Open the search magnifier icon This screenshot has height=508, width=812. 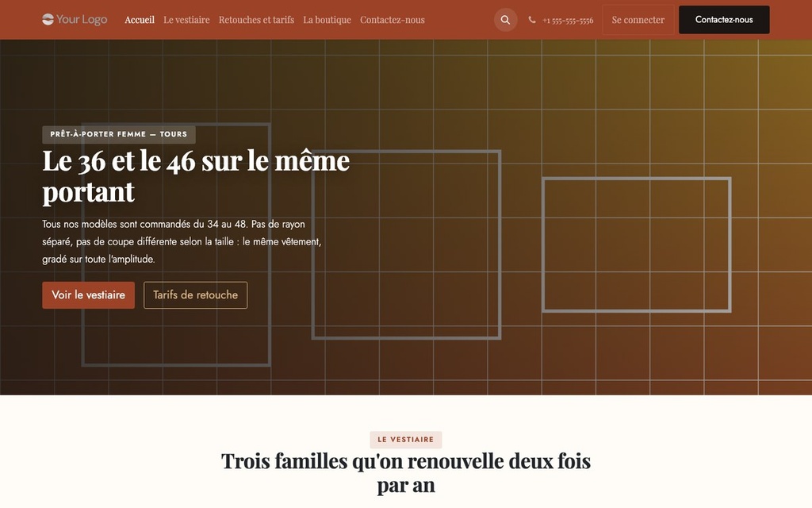click(505, 20)
